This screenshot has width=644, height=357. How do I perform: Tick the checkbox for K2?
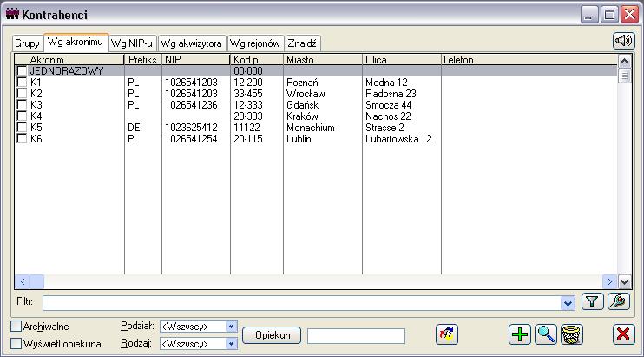click(x=22, y=94)
